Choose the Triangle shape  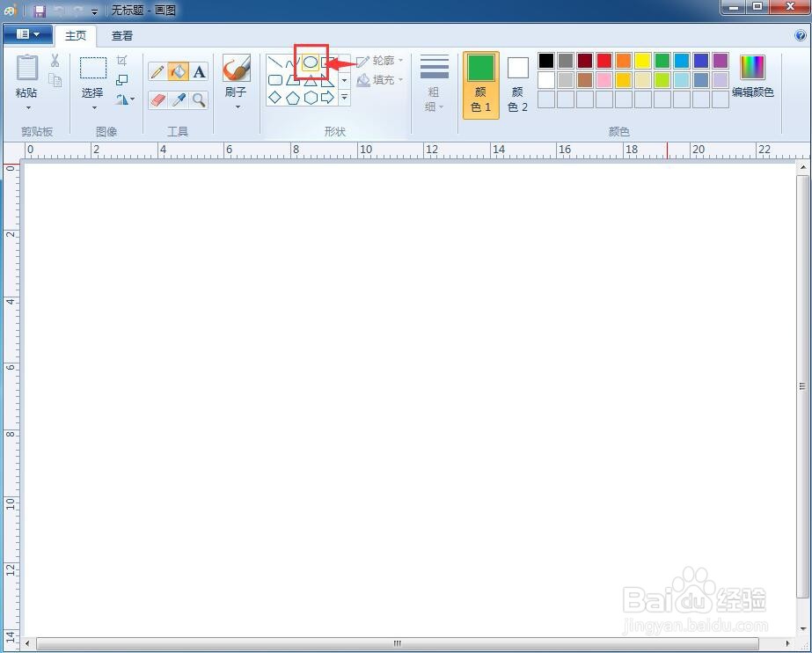pyautogui.click(x=311, y=80)
